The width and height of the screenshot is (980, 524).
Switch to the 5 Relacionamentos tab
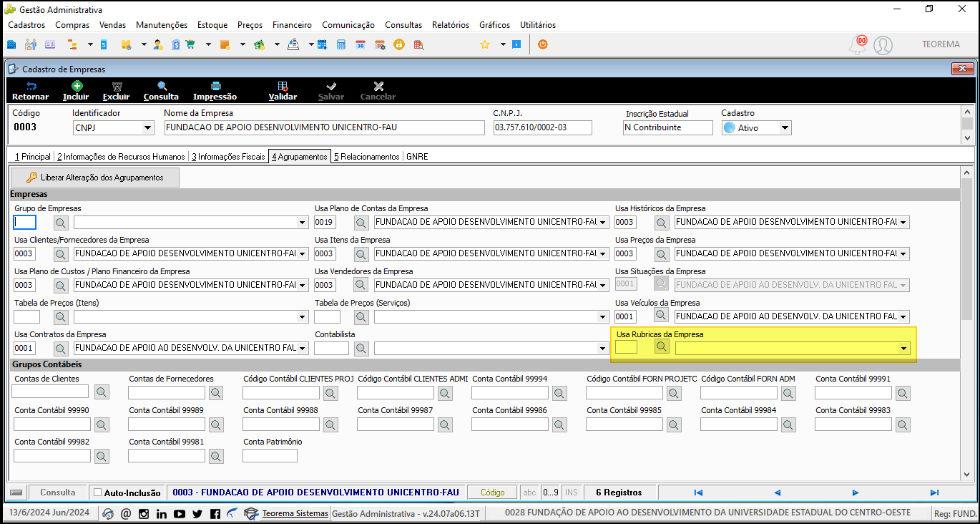(366, 156)
